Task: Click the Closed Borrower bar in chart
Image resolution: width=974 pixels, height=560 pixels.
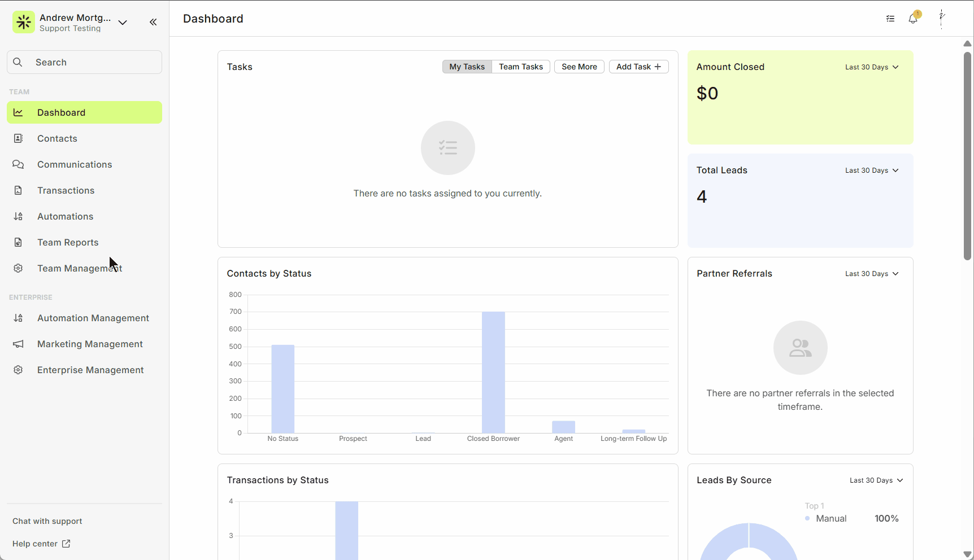Action: point(493,373)
